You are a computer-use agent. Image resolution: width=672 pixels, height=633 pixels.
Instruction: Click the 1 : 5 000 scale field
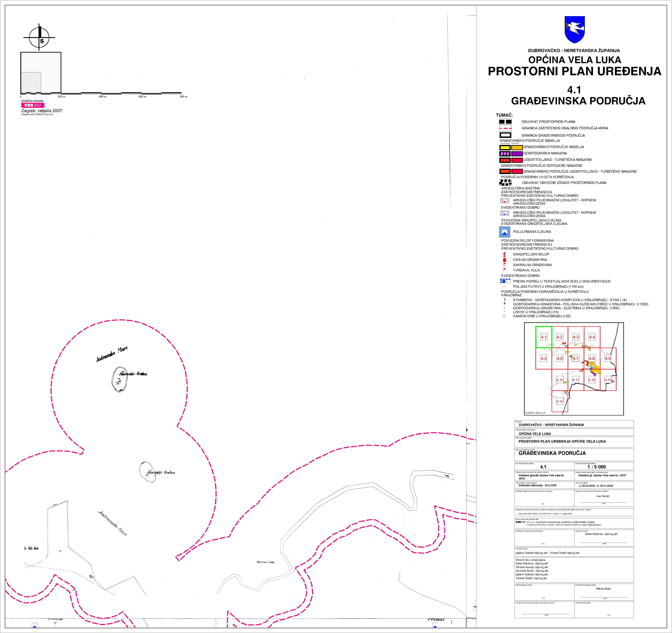click(x=596, y=467)
